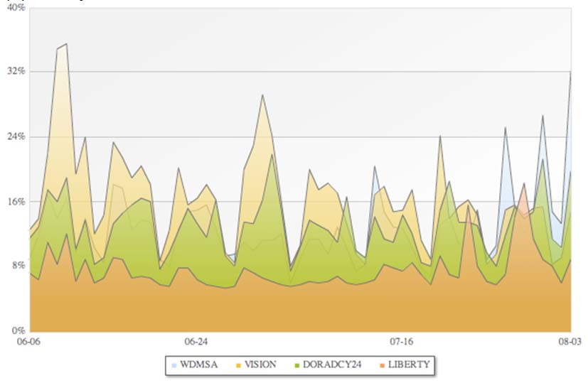Select the 32% y-axis tick label
This screenshot has height=383, width=588.
16,71
